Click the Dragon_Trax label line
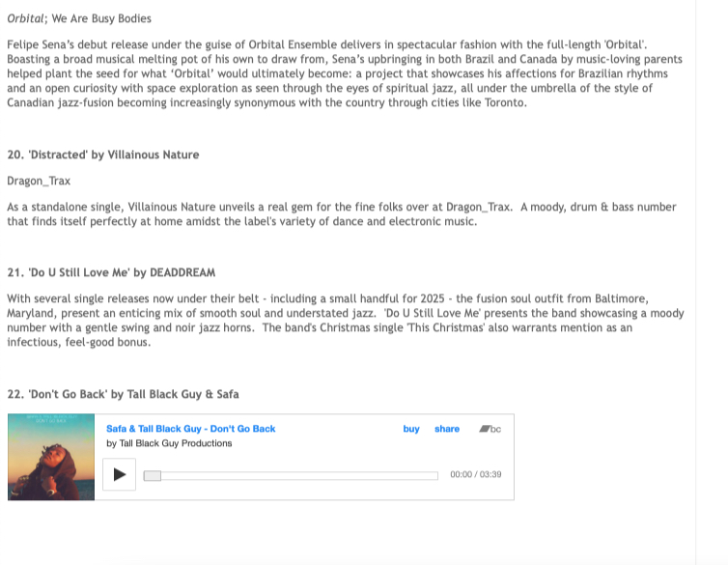Viewport: 728px width, 565px height. pos(39,181)
